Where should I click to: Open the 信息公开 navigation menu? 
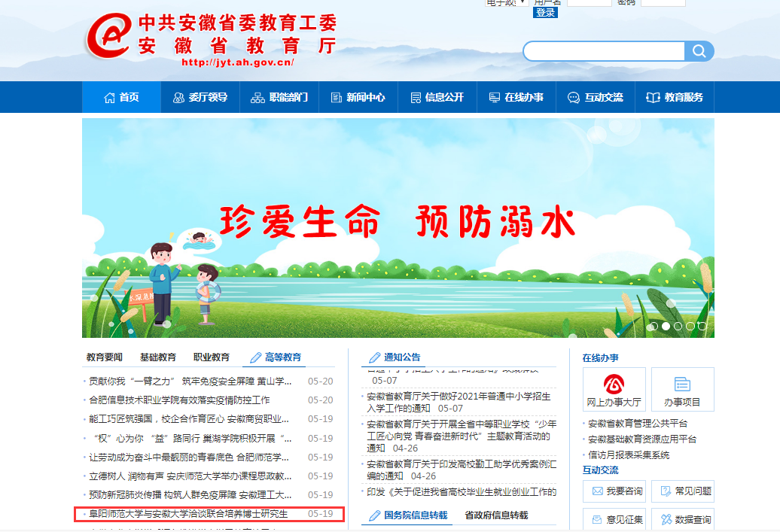pyautogui.click(x=437, y=97)
